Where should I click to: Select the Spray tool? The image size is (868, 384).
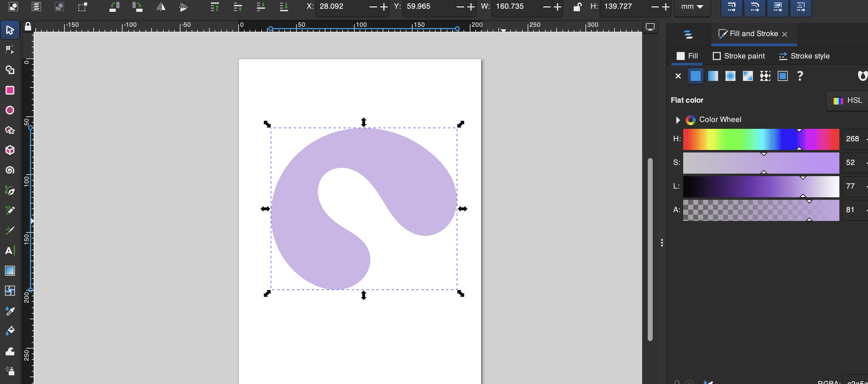click(x=10, y=371)
